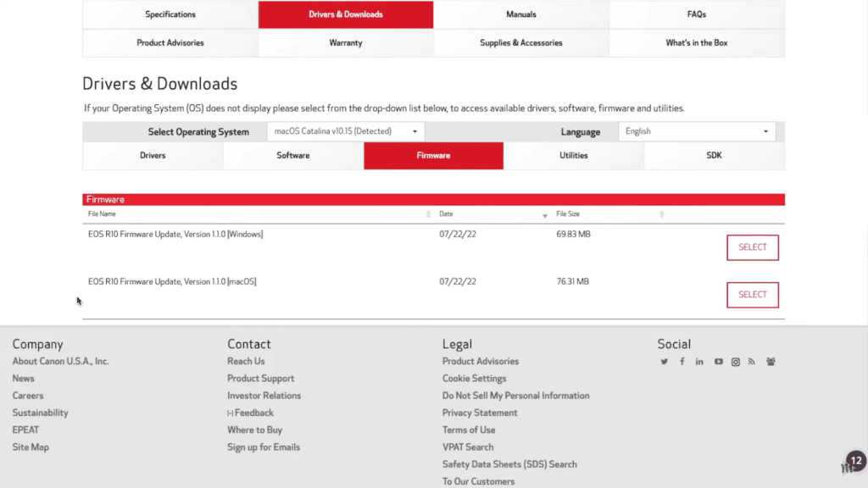Image resolution: width=868 pixels, height=488 pixels.
Task: Click the notification badge showing 12
Action: tap(856, 460)
